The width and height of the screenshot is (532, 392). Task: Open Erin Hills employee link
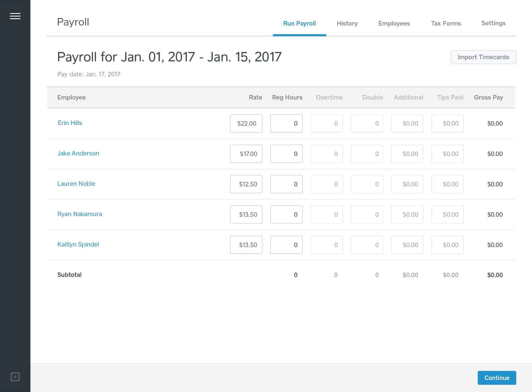(70, 123)
